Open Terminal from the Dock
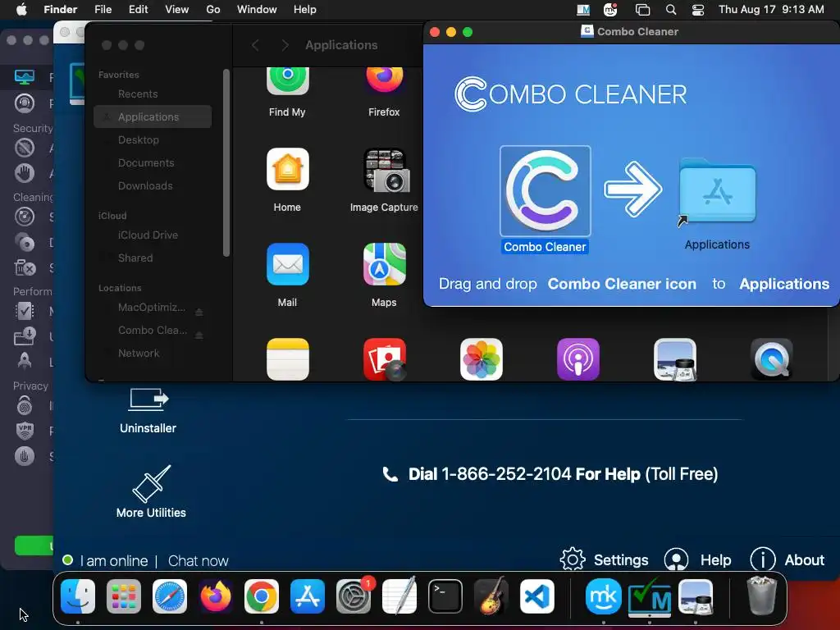This screenshot has width=840, height=630. click(x=445, y=596)
